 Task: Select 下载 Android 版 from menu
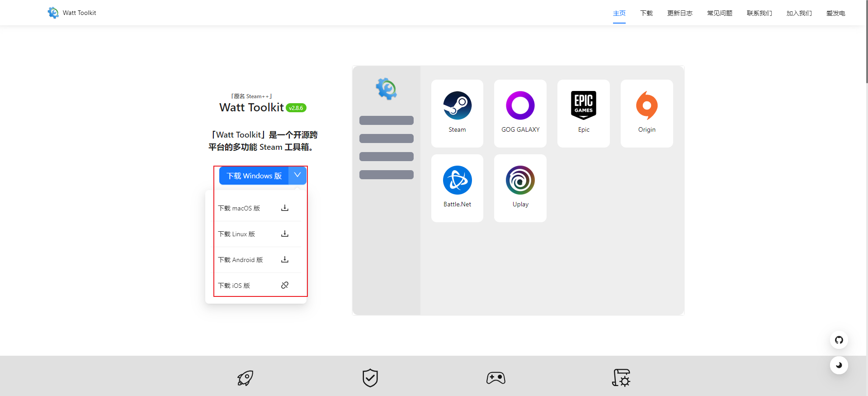tap(241, 260)
